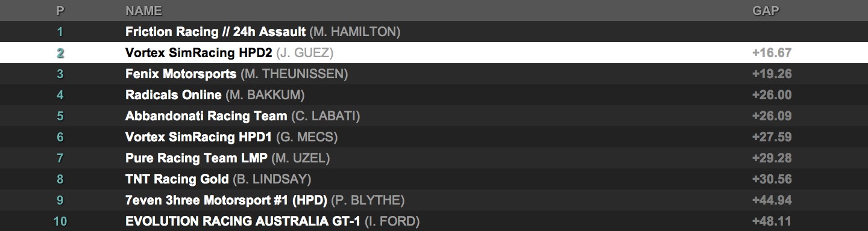Click the highlighted Vortex SimRacing HPD2 entry
The width and height of the screenshot is (868, 231).
(x=434, y=53)
